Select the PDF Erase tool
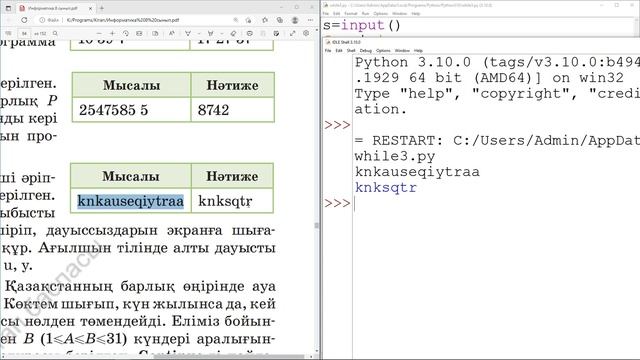The height and width of the screenshot is (360, 640). point(233,33)
